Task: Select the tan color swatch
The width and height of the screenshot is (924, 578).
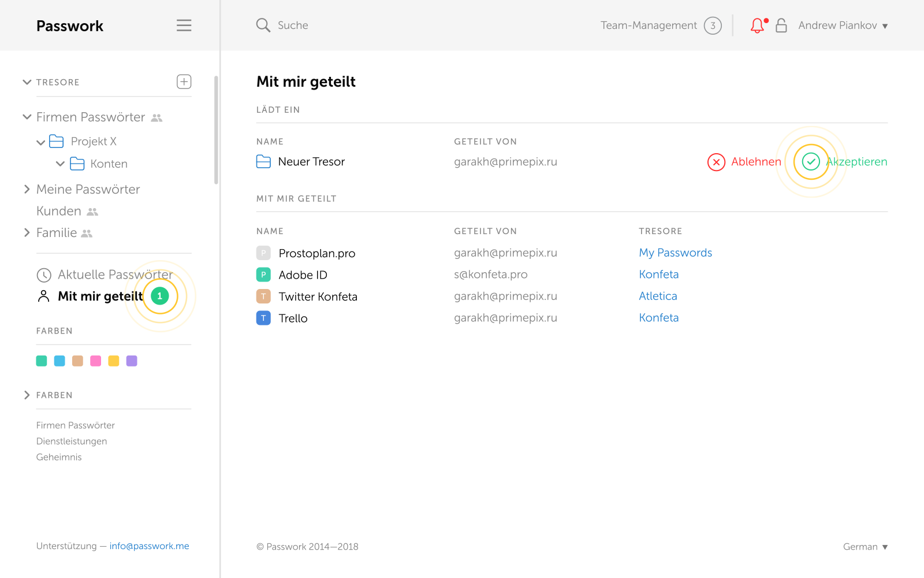Action: coord(77,361)
